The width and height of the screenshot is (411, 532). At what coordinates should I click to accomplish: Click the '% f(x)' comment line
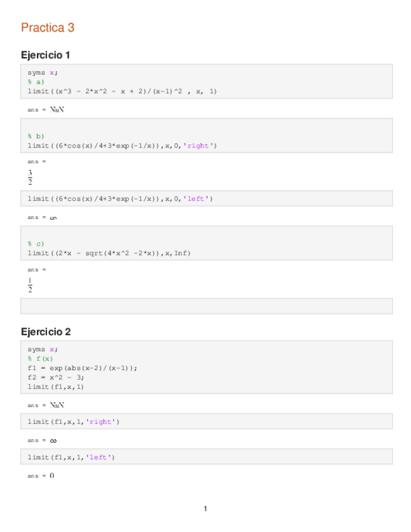(40, 358)
